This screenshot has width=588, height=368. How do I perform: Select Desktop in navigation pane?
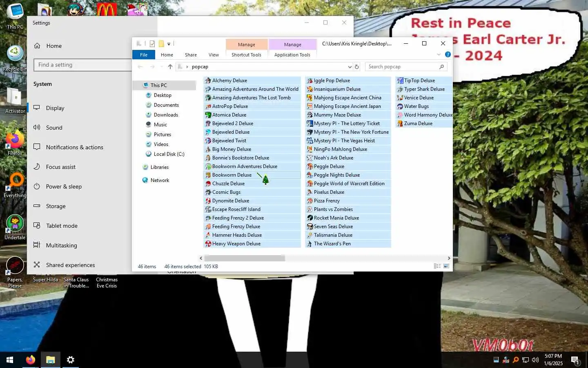tap(163, 95)
